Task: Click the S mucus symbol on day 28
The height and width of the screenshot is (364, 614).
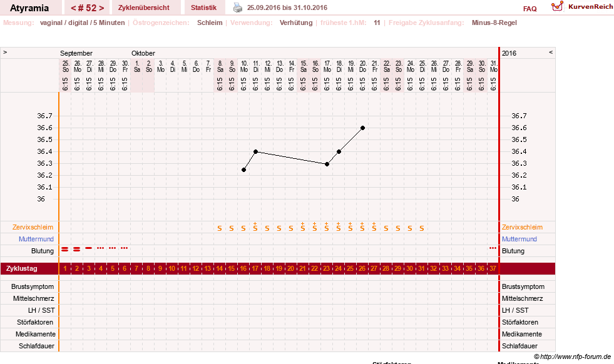Action: pyautogui.click(x=386, y=228)
